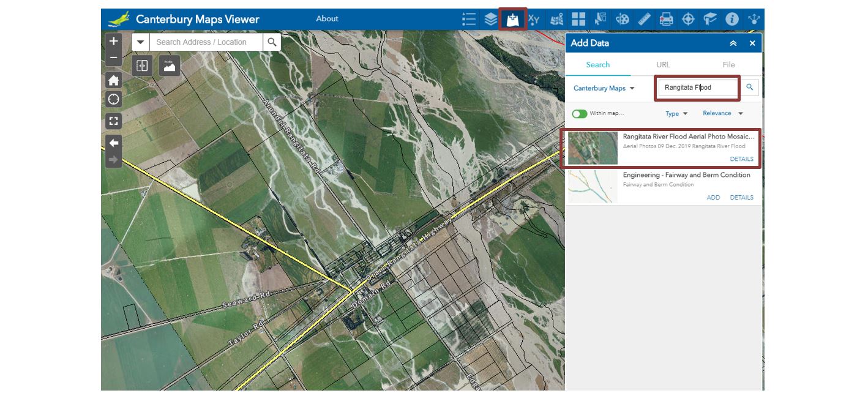Open DETAILS for Rangitata River Flood Mosaic
868x393 pixels.
[741, 159]
